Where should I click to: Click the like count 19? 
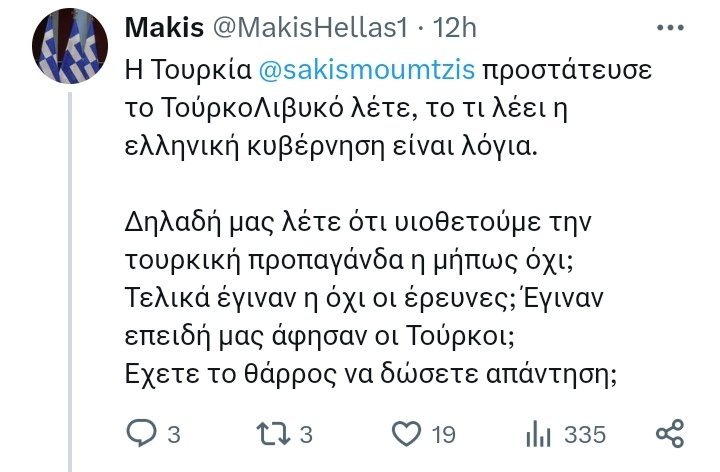445,435
